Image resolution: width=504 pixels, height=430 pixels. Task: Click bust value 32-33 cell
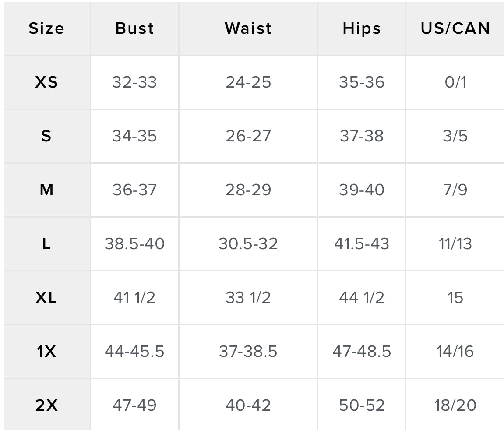click(x=134, y=82)
